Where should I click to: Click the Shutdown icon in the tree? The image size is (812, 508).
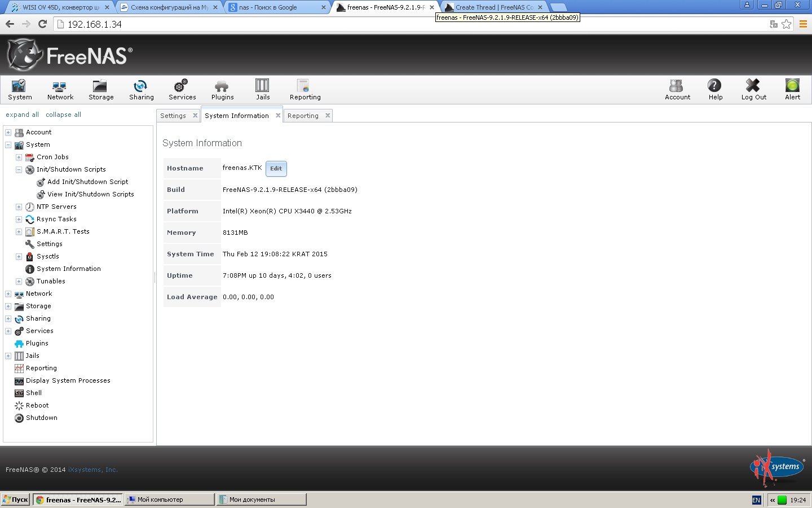point(19,418)
